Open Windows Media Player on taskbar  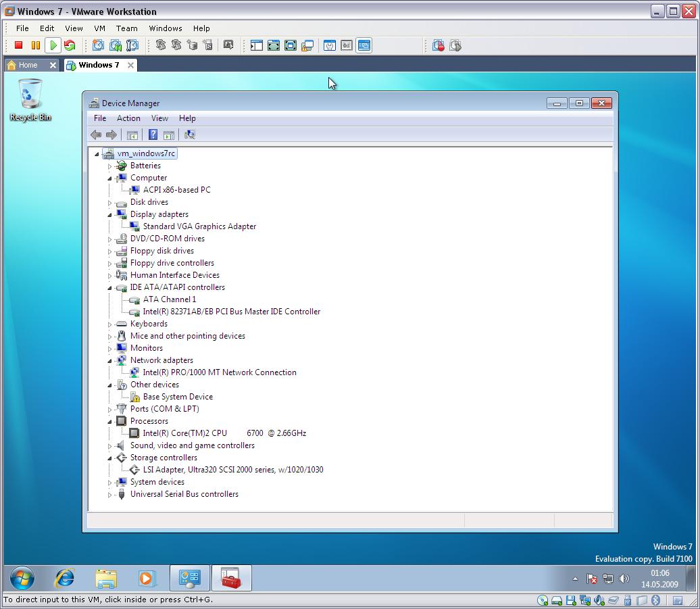click(147, 579)
